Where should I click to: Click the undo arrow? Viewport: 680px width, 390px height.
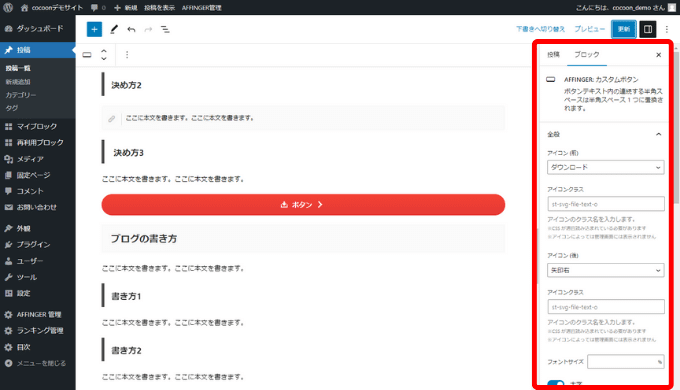pyautogui.click(x=131, y=29)
